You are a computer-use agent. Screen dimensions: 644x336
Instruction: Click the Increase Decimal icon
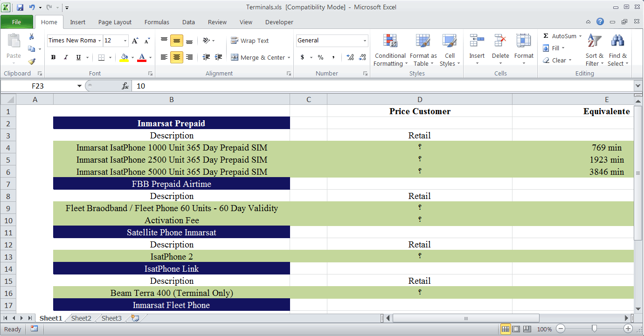click(350, 57)
